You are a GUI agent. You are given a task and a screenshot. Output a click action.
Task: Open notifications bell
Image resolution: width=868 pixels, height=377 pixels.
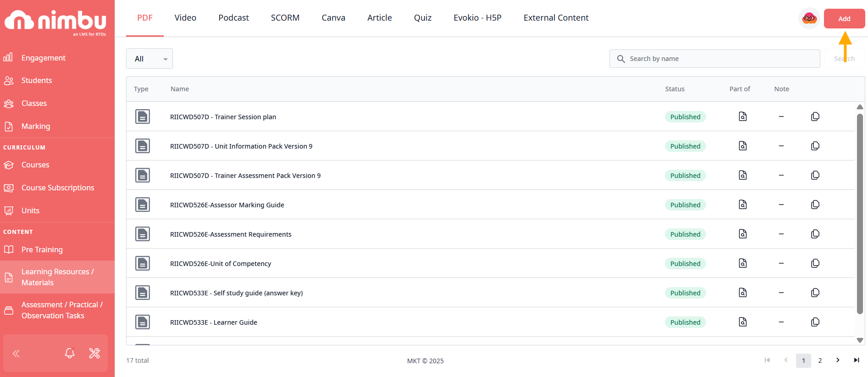click(x=70, y=353)
